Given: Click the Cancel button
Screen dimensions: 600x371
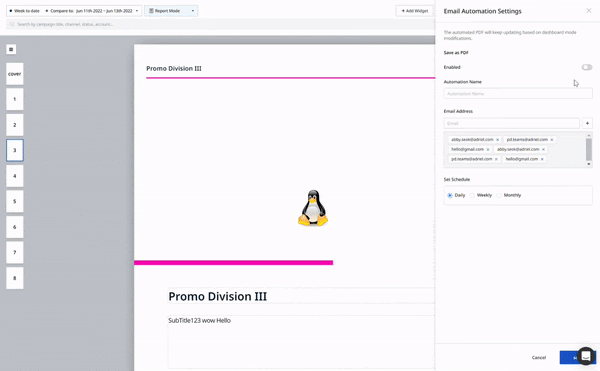Looking at the screenshot, I should [539, 358].
